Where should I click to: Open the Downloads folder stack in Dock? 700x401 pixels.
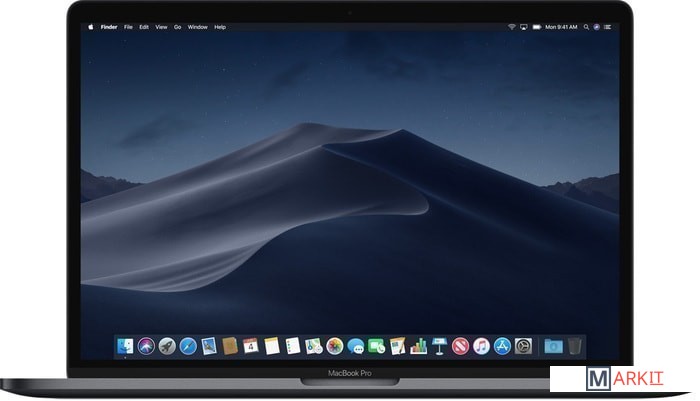click(x=552, y=346)
